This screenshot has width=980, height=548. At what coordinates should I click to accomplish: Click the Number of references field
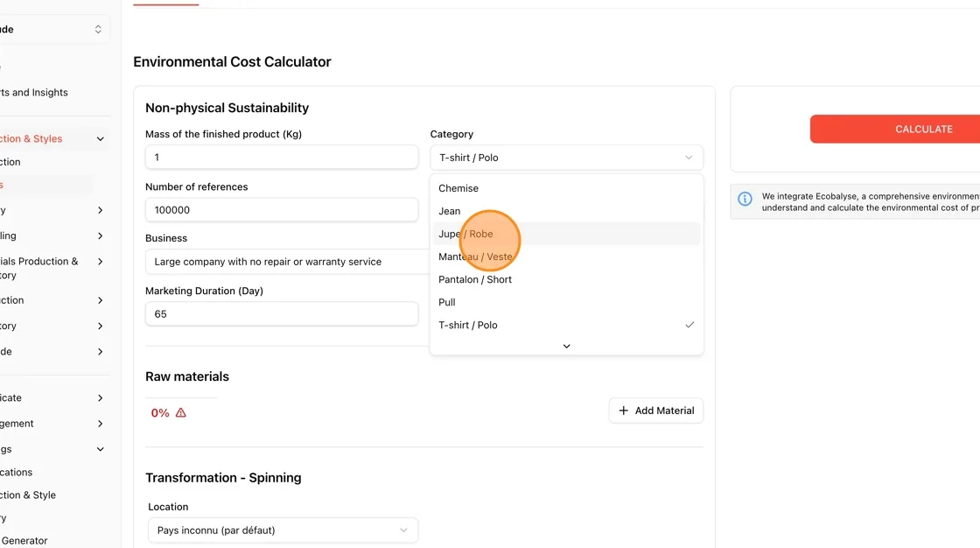[281, 210]
